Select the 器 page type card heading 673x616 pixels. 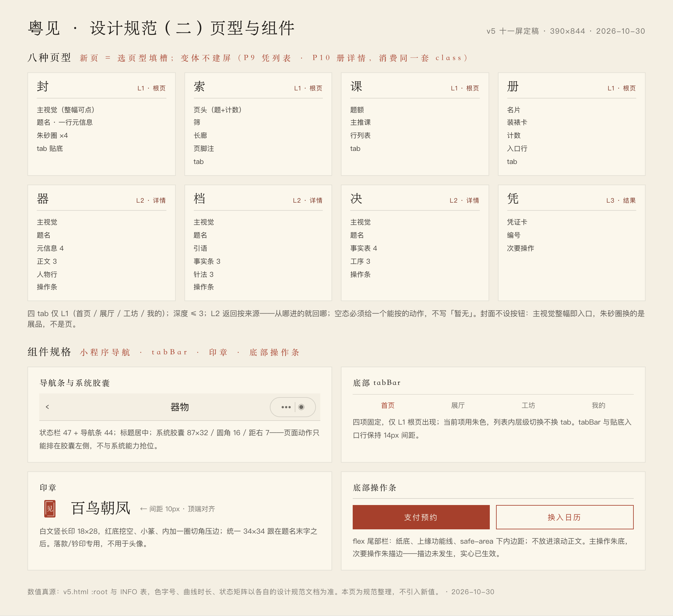point(43,199)
